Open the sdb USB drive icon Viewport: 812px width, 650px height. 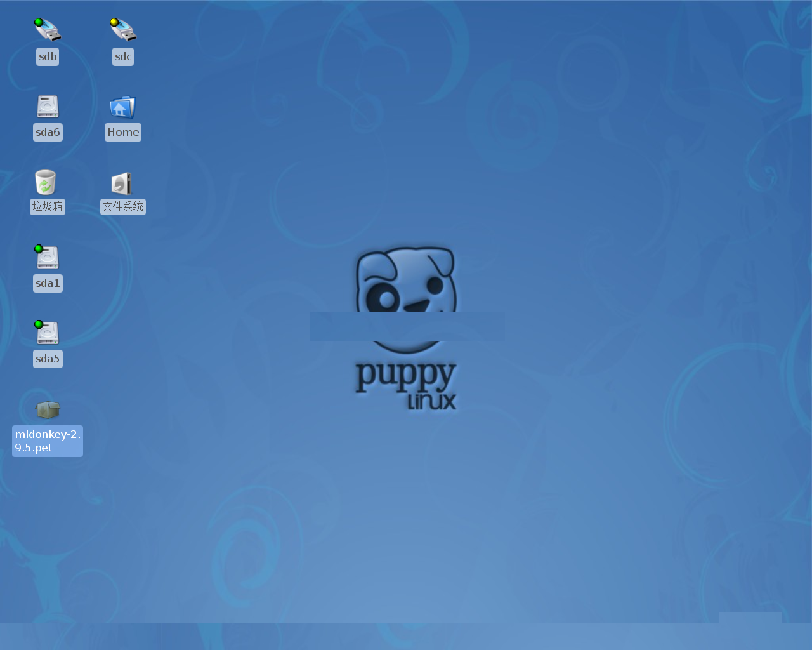(48, 30)
